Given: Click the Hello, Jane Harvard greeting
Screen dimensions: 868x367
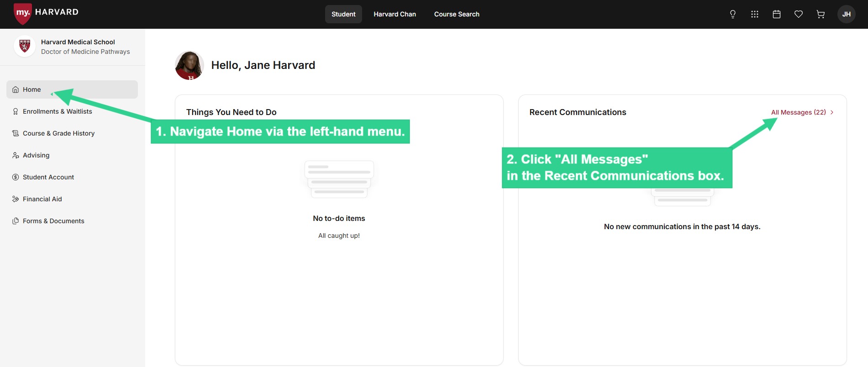Looking at the screenshot, I should click(x=263, y=65).
